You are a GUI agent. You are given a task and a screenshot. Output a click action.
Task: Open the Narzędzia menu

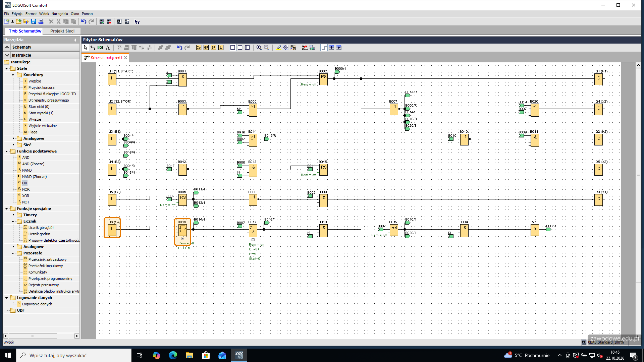[60, 14]
